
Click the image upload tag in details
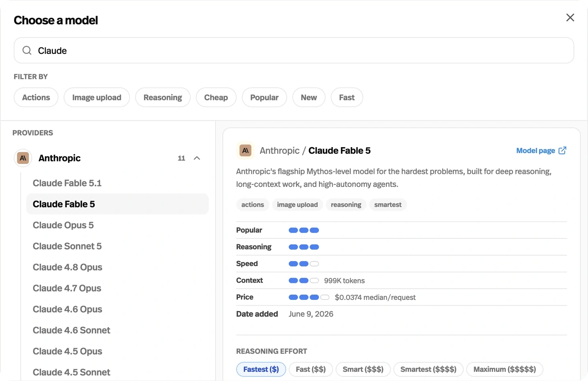click(x=297, y=205)
